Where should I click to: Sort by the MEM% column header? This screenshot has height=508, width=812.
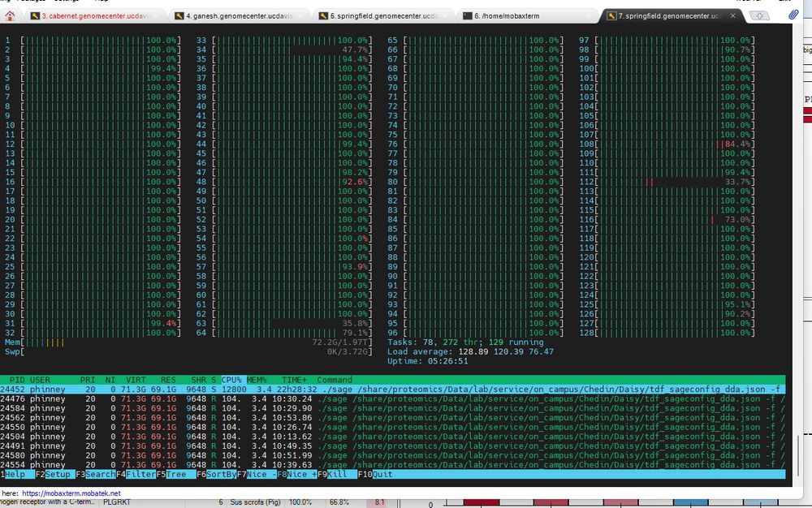pos(257,380)
